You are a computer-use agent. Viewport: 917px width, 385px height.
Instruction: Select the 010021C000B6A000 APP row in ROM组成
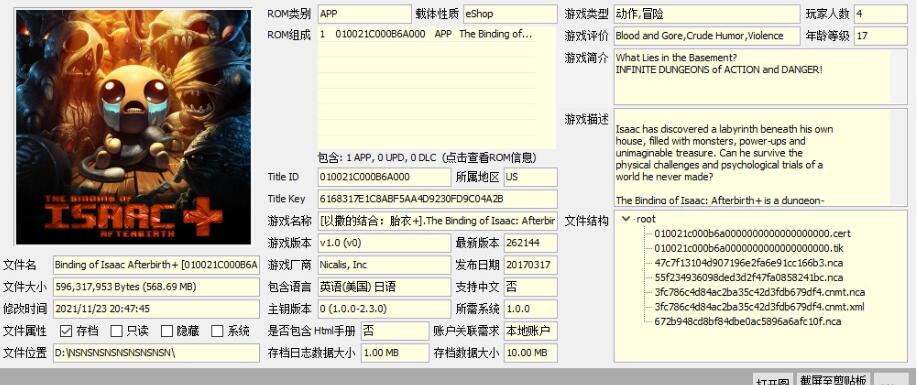click(x=427, y=34)
